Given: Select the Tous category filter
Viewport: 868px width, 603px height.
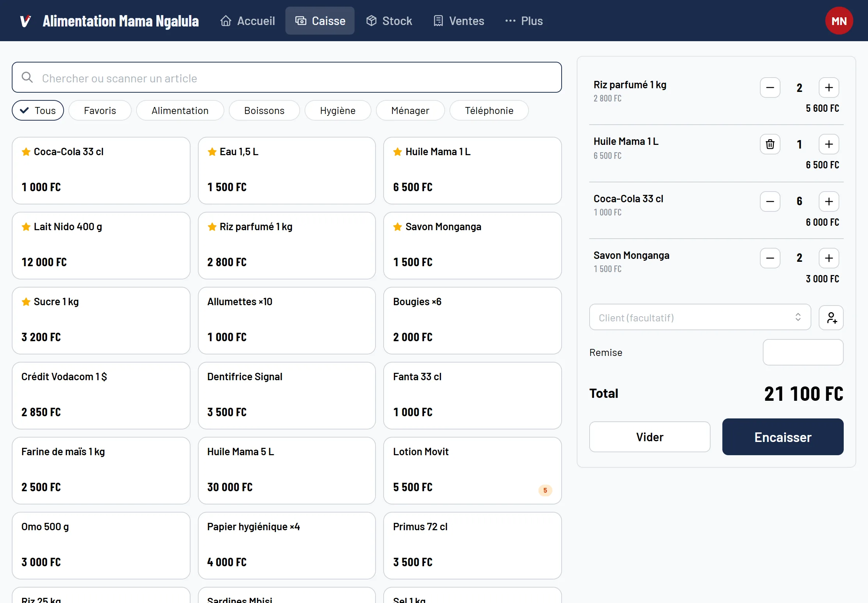Looking at the screenshot, I should pos(38,110).
